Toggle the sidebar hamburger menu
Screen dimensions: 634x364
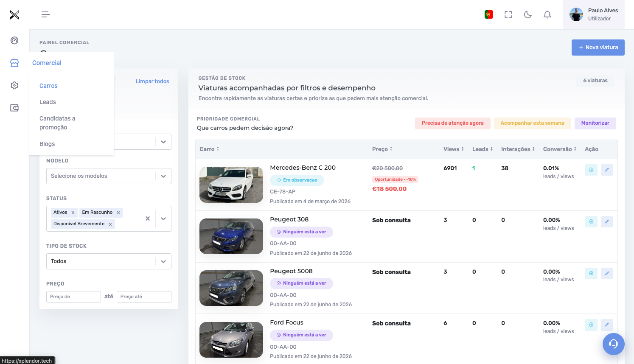pos(46,15)
